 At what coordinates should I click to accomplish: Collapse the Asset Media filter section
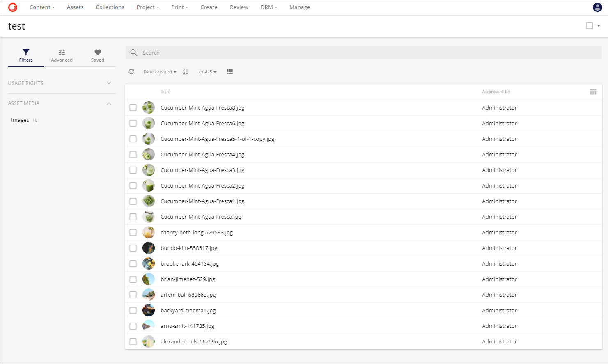(109, 103)
